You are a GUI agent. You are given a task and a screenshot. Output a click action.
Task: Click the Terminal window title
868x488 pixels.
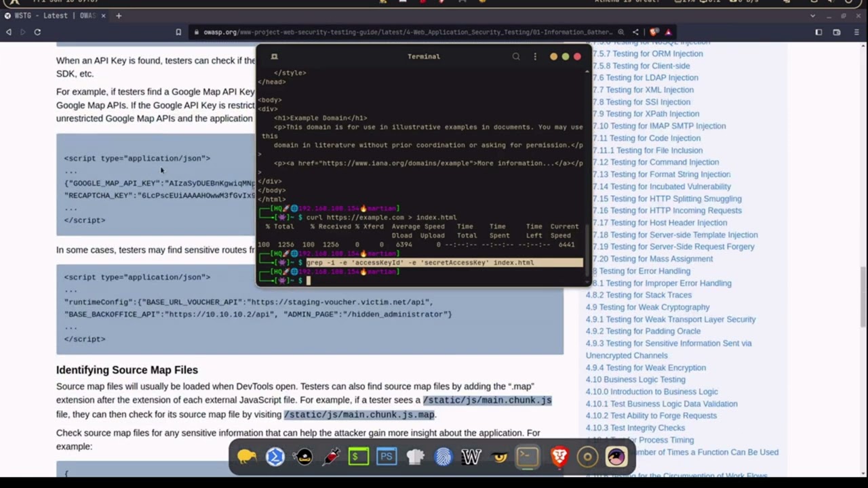(424, 57)
